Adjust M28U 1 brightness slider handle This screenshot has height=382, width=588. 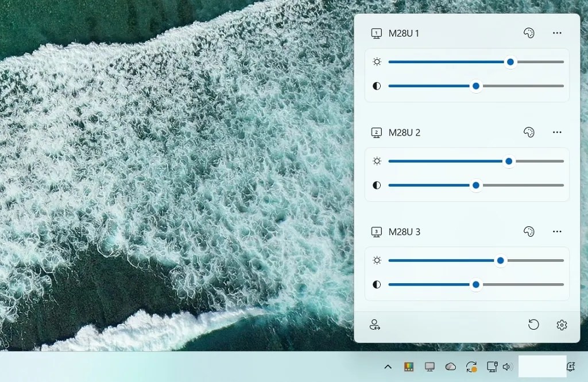[510, 62]
